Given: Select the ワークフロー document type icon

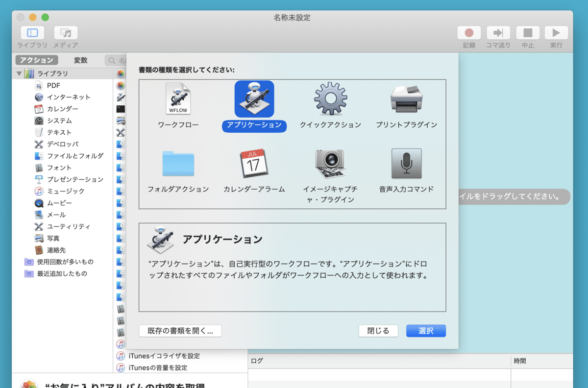Looking at the screenshot, I should [178, 98].
